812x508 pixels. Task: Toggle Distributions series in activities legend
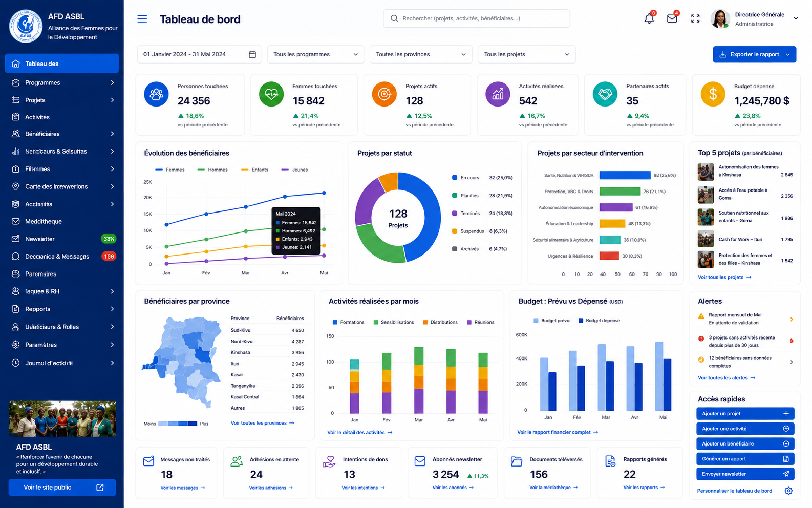click(440, 322)
